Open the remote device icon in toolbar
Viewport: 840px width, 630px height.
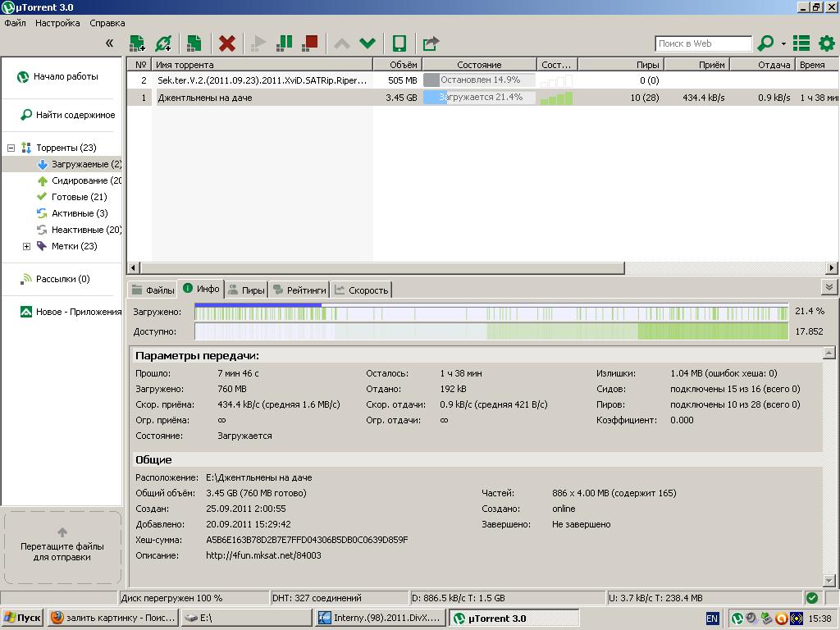(x=399, y=43)
